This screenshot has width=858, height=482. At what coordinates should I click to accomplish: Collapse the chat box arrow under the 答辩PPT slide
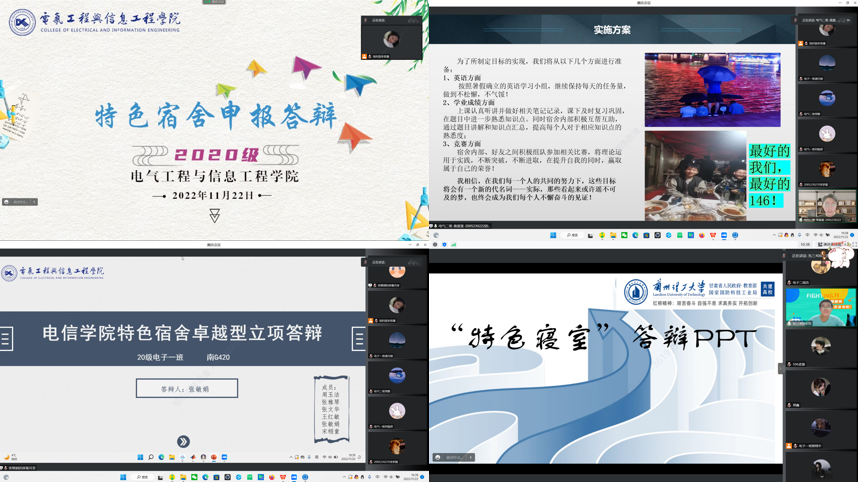tap(471, 457)
